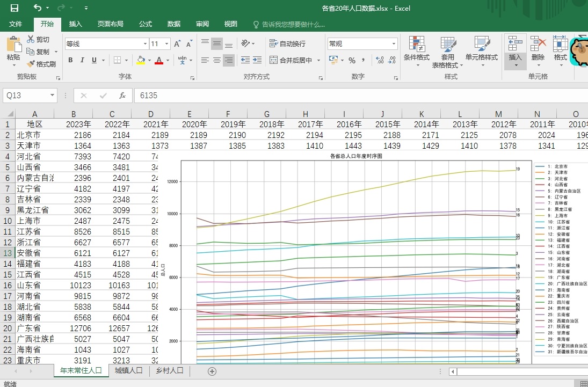Screen dimensions: 588x387
Task: Add a new sheet with plus icon
Action: coord(212,371)
